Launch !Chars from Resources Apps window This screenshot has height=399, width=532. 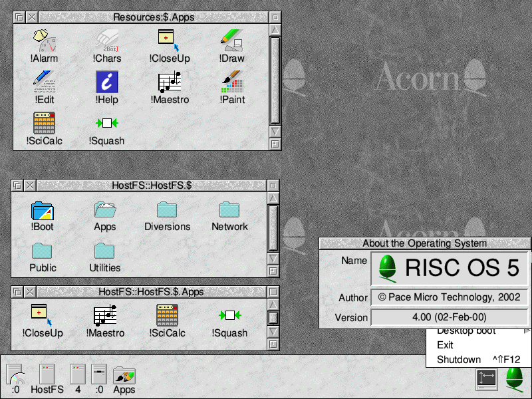point(107,46)
